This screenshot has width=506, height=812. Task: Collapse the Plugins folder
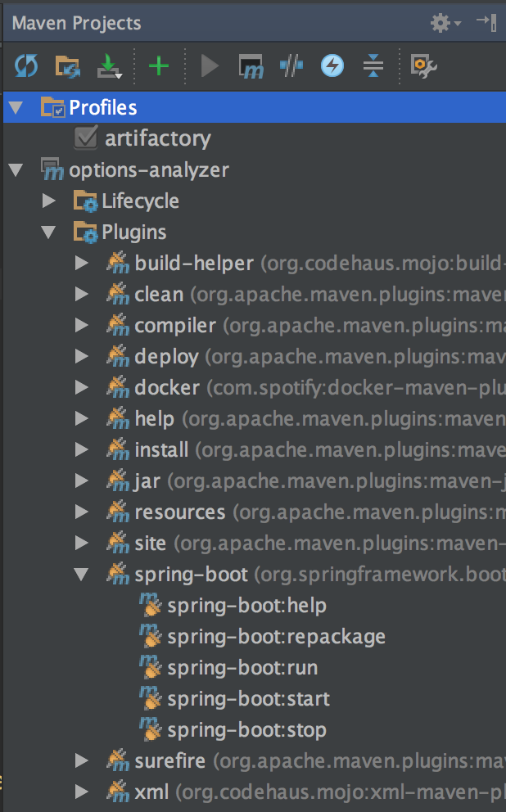coord(48,232)
